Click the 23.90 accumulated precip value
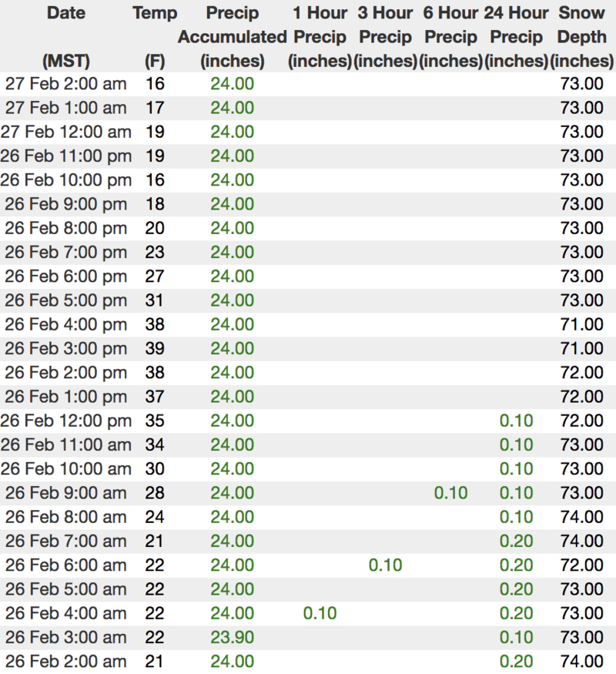This screenshot has width=616, height=674. pos(232,637)
